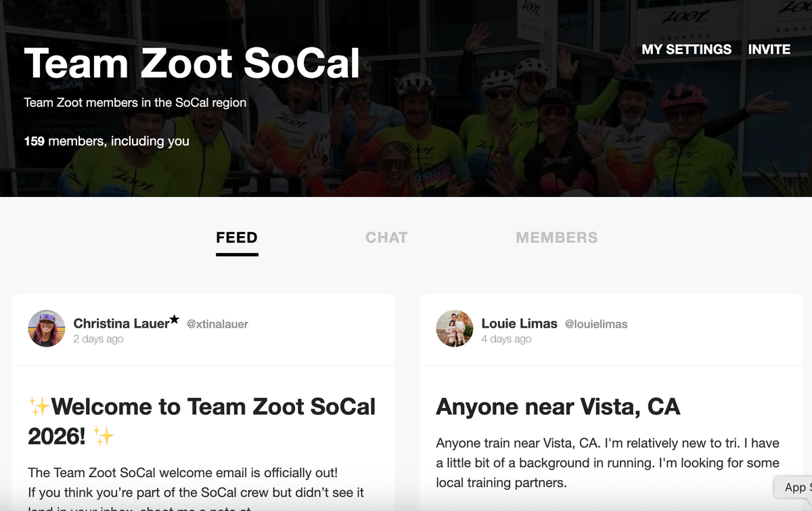This screenshot has width=812, height=511.
Task: Click Louie Limas's profile avatar
Action: tap(455, 329)
